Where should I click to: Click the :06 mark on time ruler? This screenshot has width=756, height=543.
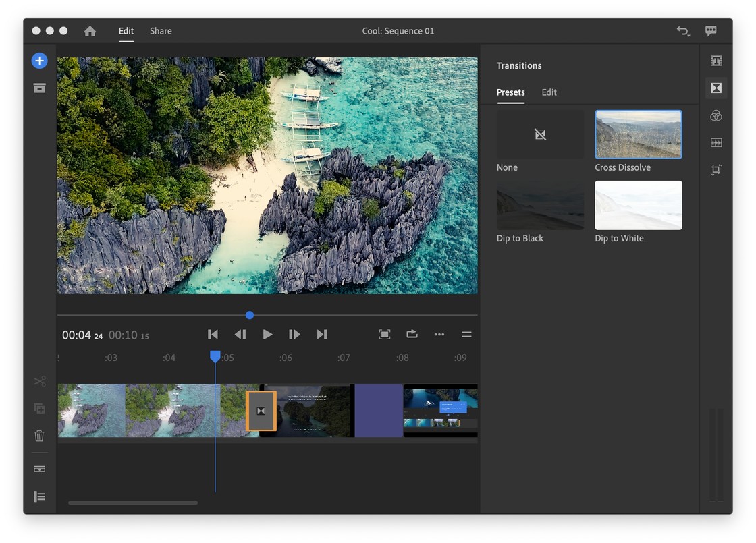tap(286, 358)
